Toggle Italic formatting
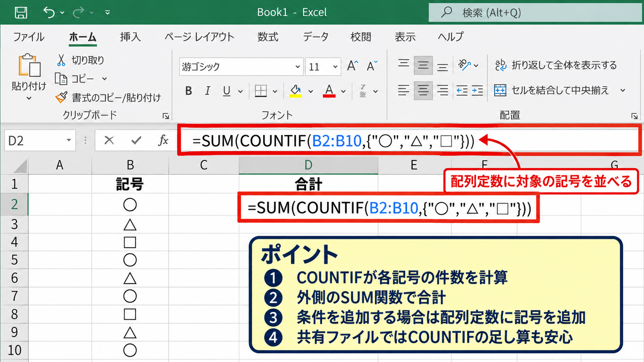This screenshot has height=362, width=644. tap(208, 91)
